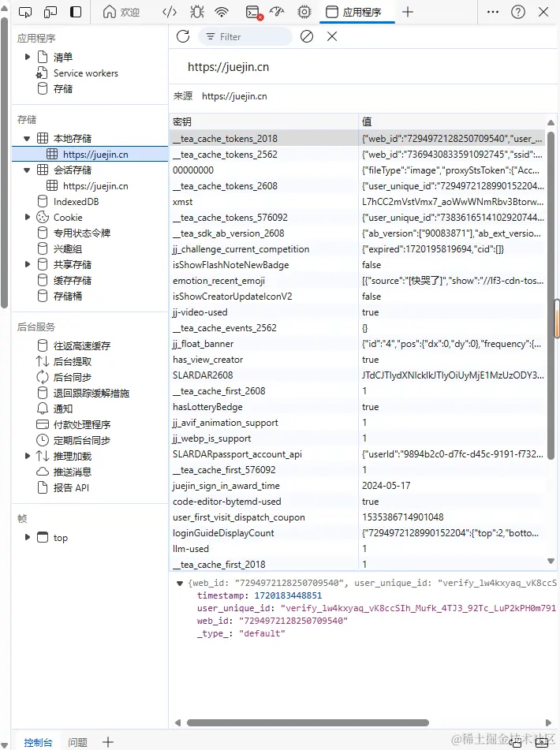Open the Network wifi icon tab
The height and width of the screenshot is (750, 560).
click(x=222, y=12)
